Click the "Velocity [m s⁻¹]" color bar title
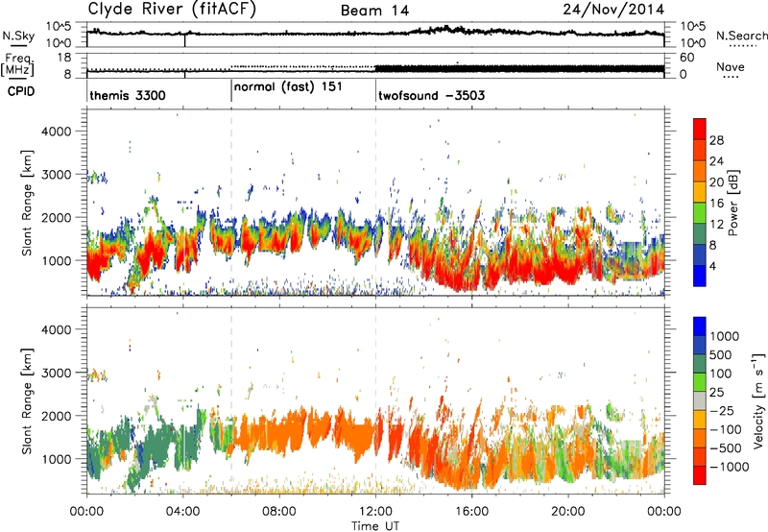Image resolution: width=768 pixels, height=532 pixels. click(758, 400)
